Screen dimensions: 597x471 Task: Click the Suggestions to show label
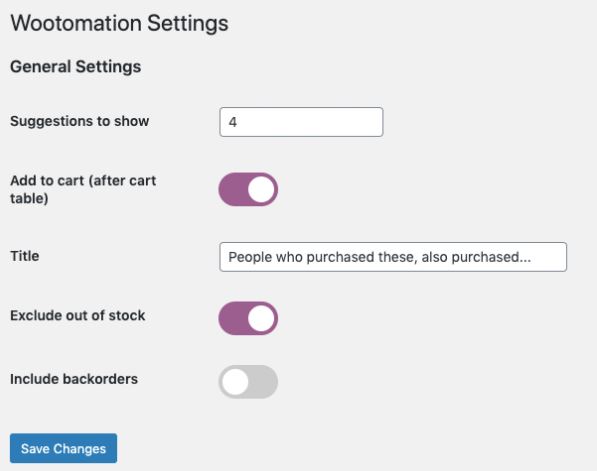coord(80,121)
